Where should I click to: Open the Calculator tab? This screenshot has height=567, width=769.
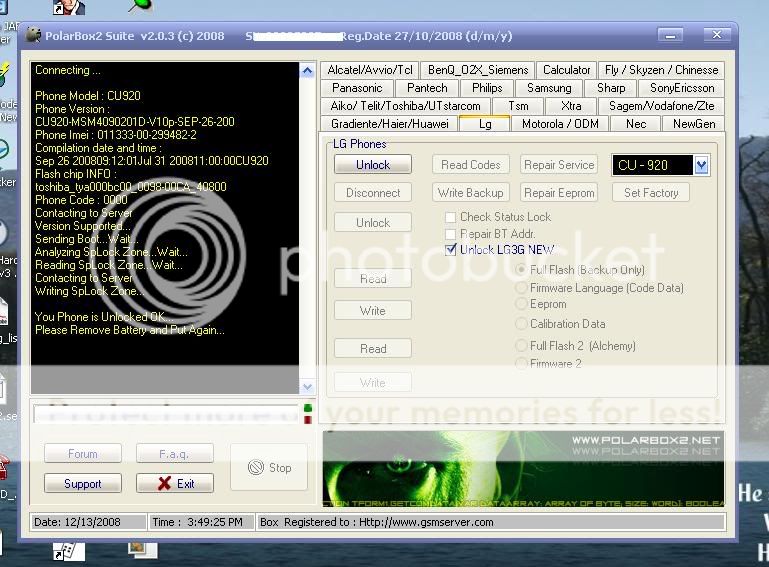[566, 70]
